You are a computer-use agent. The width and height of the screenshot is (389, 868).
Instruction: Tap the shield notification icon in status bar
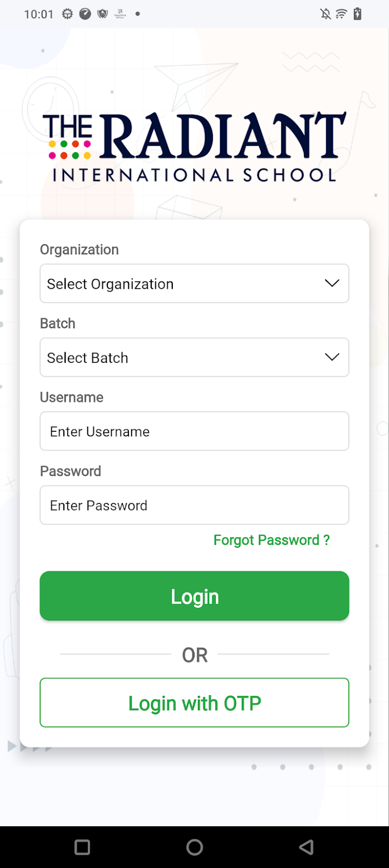point(102,14)
